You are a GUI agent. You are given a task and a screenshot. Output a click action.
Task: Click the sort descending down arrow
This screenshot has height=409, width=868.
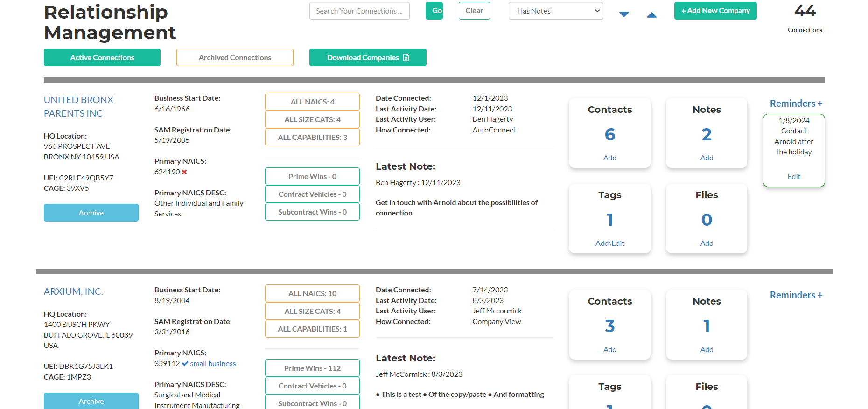pos(624,14)
